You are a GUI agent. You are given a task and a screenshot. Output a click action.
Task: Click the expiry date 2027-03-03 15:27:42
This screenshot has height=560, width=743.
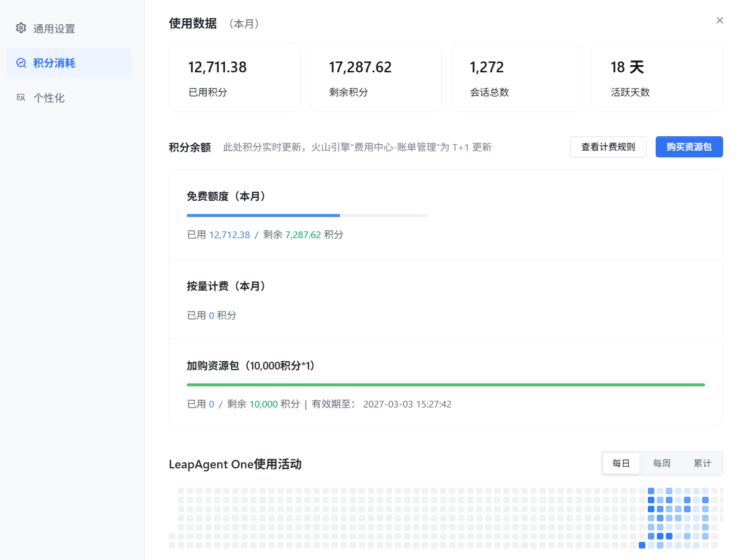tap(407, 404)
